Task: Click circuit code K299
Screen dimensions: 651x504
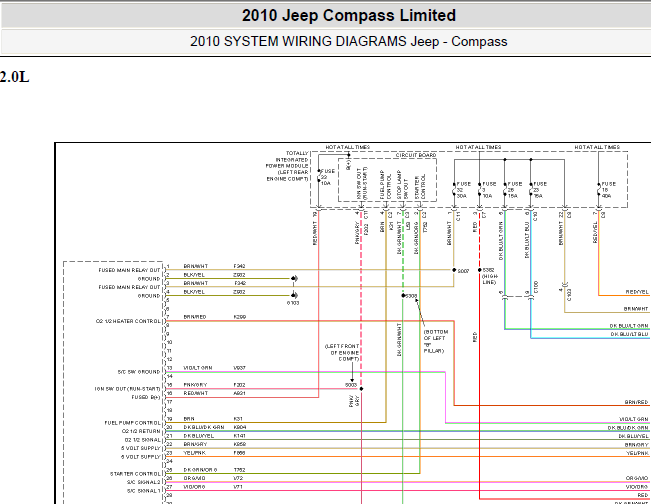Action: click(240, 317)
